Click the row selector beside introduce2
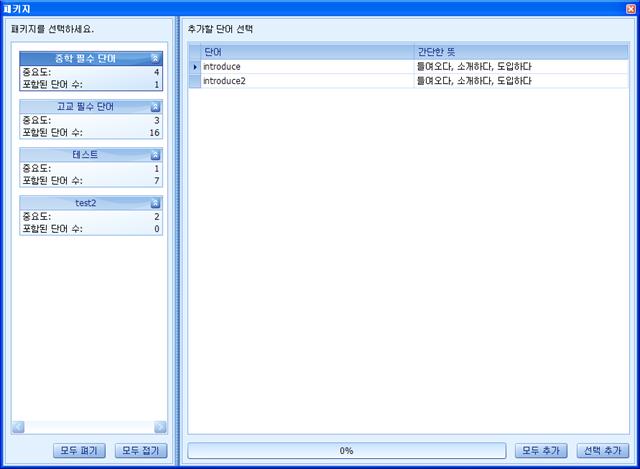 (195, 81)
